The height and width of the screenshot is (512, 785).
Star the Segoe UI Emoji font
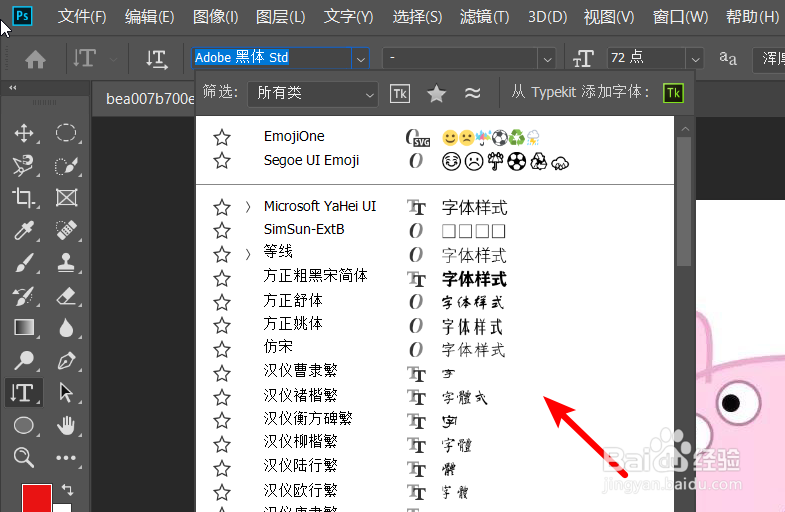(x=222, y=161)
